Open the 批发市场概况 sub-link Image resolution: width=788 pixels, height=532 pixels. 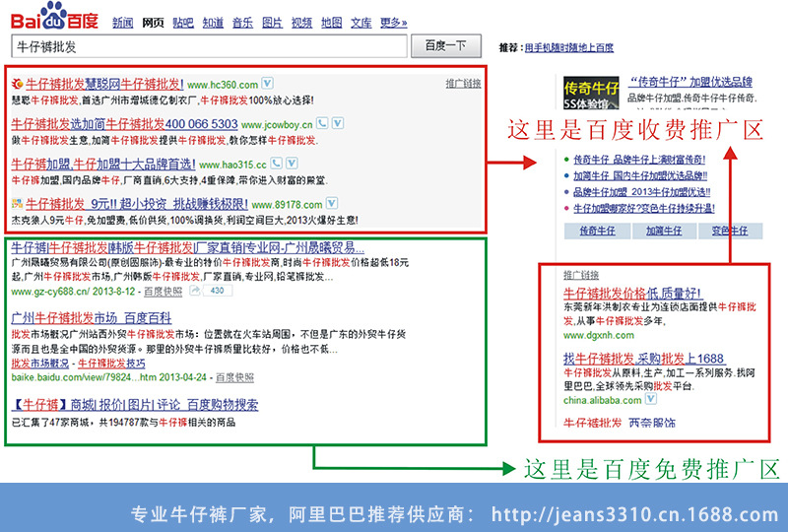tap(39, 364)
